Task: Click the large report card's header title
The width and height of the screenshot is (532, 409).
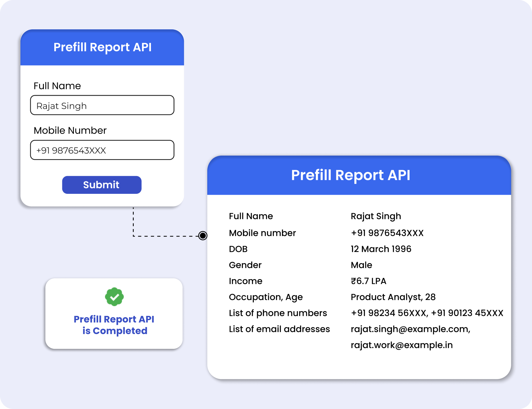Action: pyautogui.click(x=351, y=175)
